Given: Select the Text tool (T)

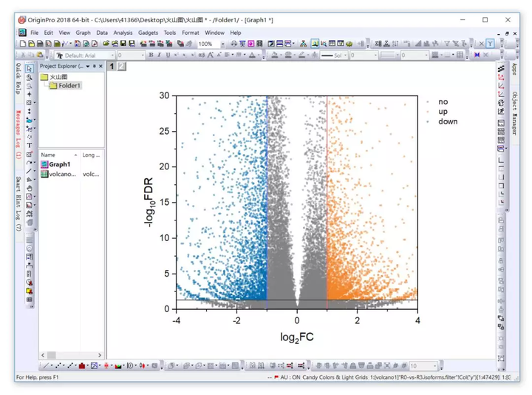Looking at the screenshot, I should click(x=30, y=146).
